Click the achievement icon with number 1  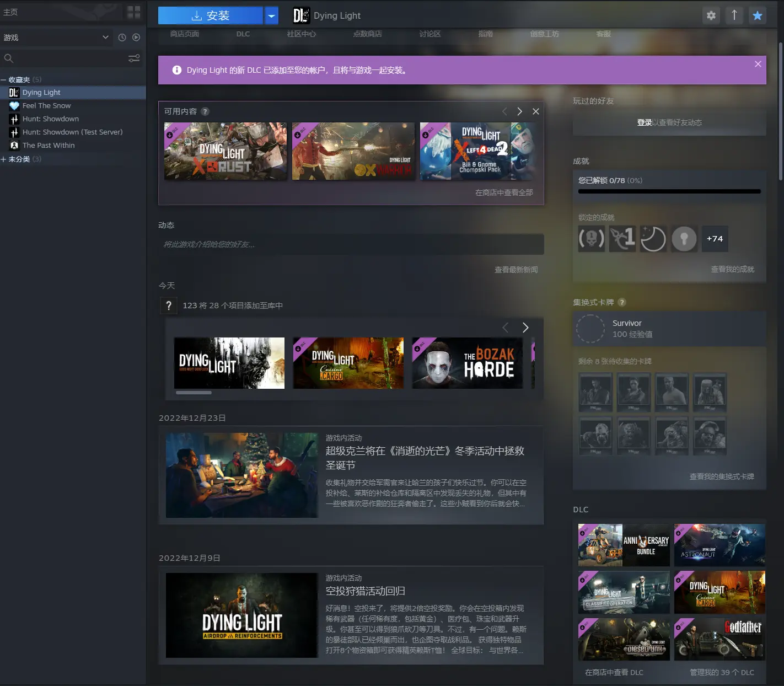(622, 239)
